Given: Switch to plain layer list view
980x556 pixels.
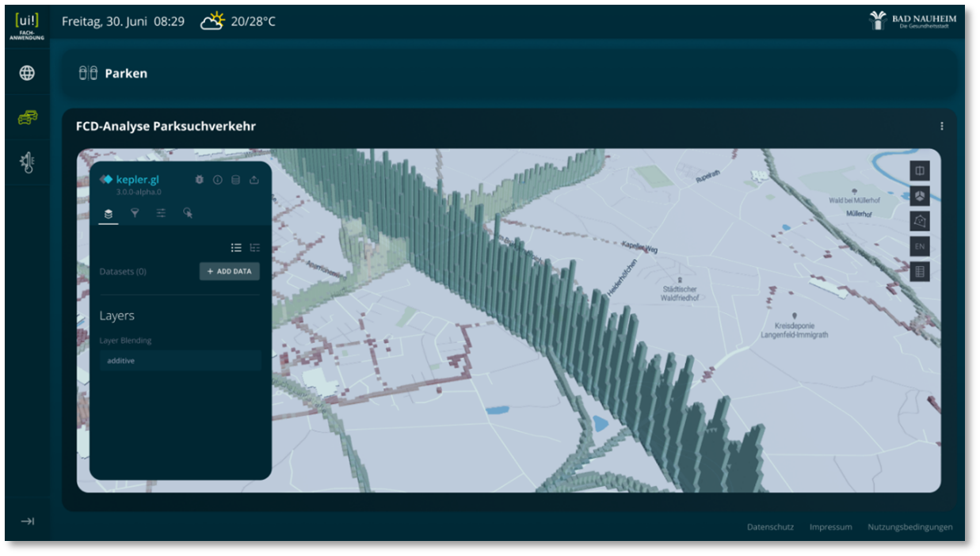Looking at the screenshot, I should click(236, 248).
